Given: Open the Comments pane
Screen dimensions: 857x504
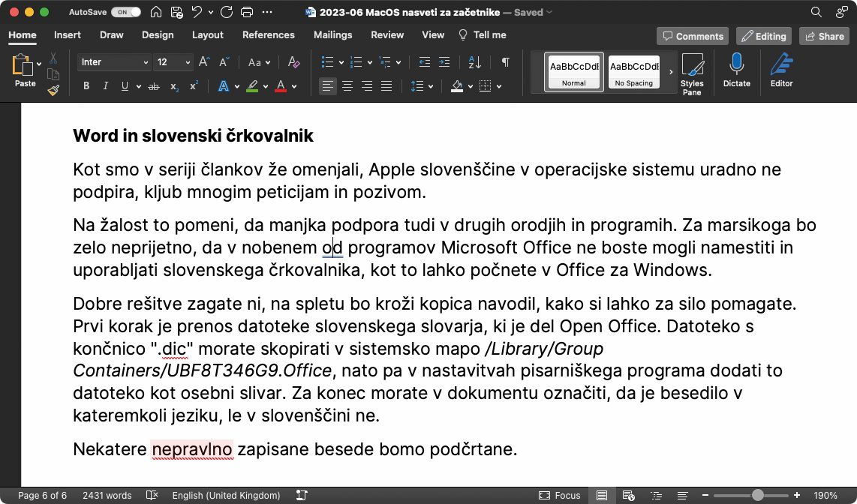Looking at the screenshot, I should pyautogui.click(x=693, y=36).
